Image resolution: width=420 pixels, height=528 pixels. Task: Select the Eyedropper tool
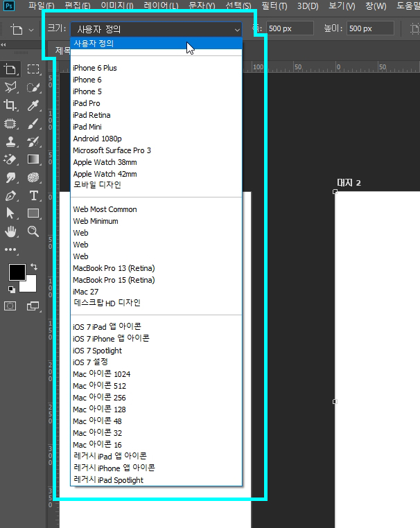(33, 105)
